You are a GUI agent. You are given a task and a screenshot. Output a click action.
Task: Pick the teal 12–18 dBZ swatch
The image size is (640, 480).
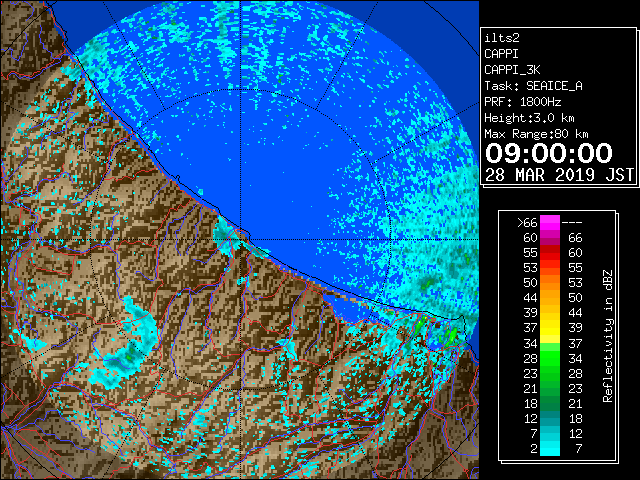[x=550, y=418]
